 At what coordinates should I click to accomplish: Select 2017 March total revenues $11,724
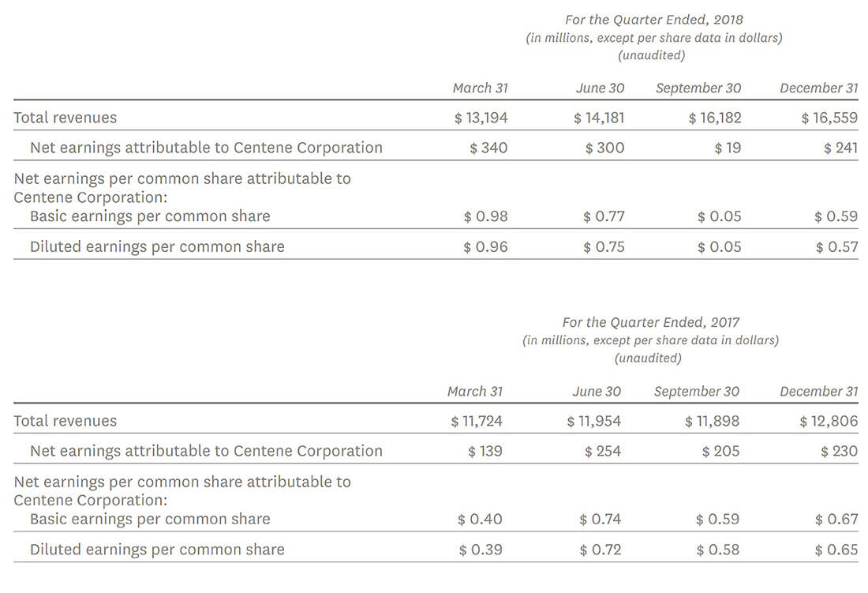click(x=477, y=421)
